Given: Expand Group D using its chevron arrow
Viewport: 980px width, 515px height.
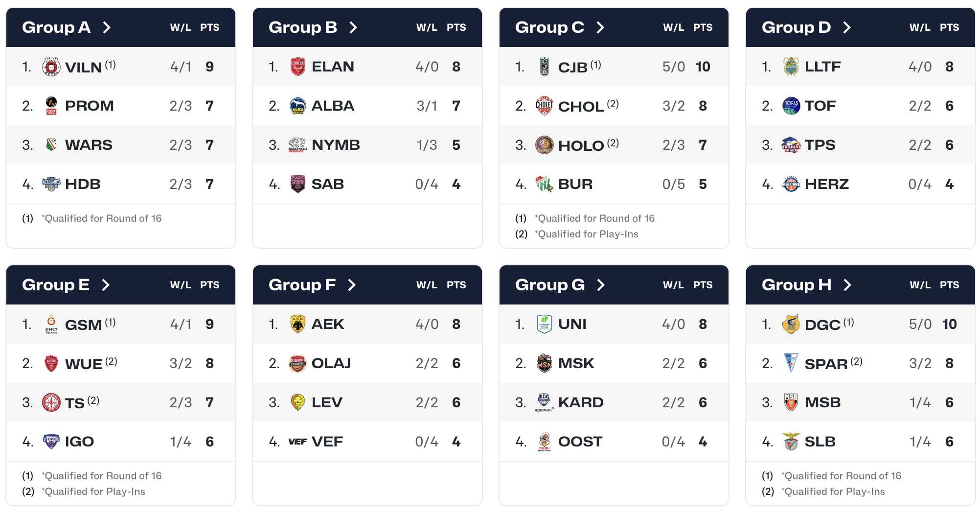Looking at the screenshot, I should [847, 27].
